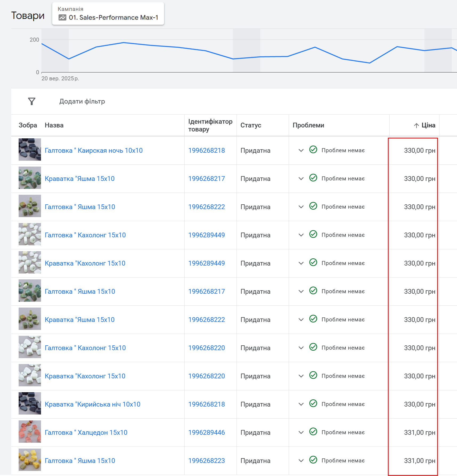Click the chart date label 20 вер. 2025 р.

60,78
